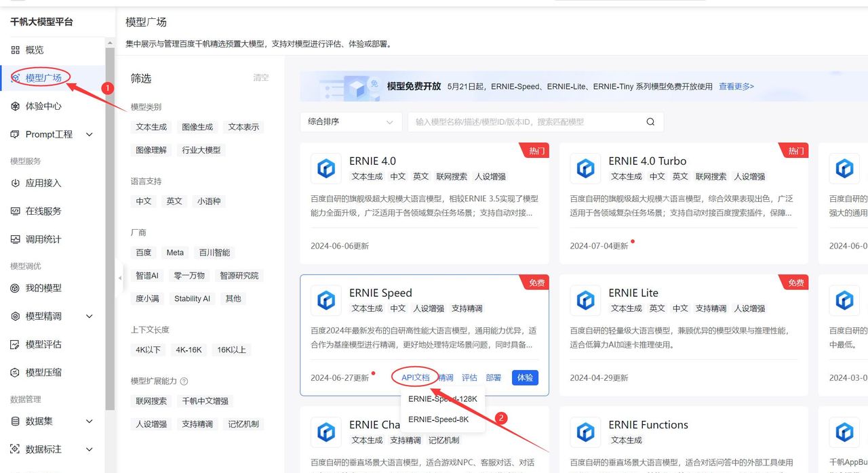Click the 模型评估 sidebar icon
The width and height of the screenshot is (868, 473).
(15, 344)
